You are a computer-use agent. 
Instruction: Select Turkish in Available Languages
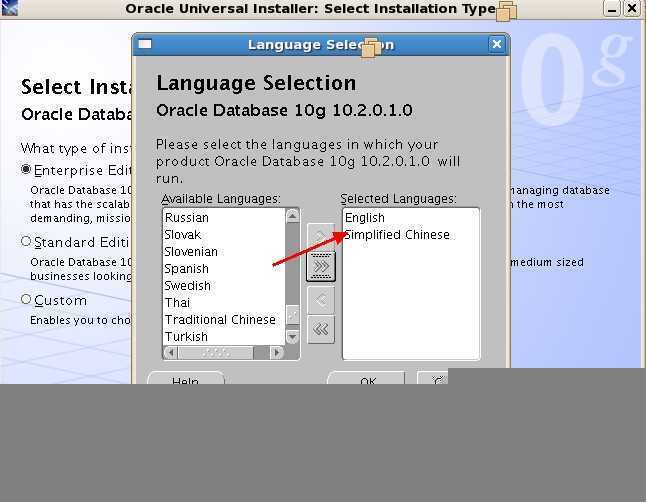point(224,337)
